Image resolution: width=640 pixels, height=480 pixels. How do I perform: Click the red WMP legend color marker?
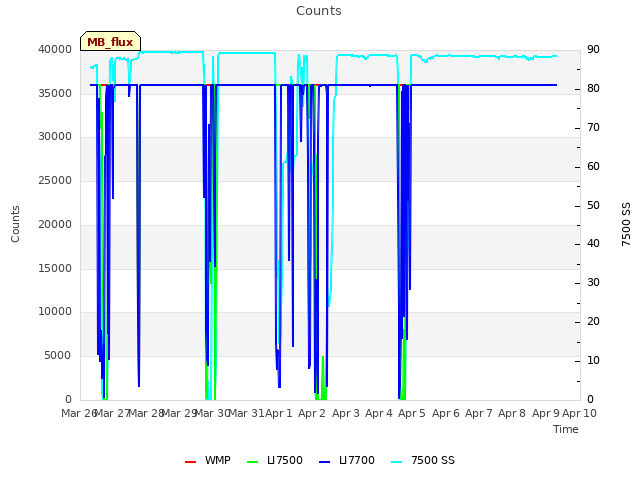click(190, 462)
